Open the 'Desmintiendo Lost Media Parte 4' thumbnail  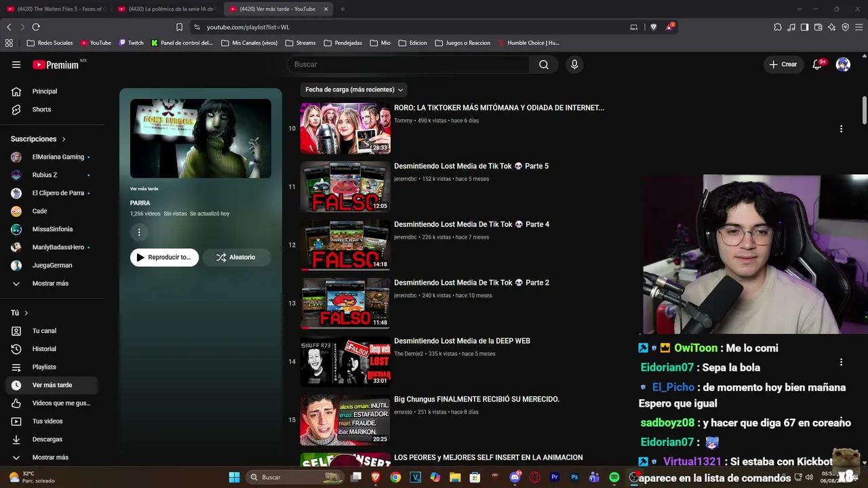click(x=345, y=245)
